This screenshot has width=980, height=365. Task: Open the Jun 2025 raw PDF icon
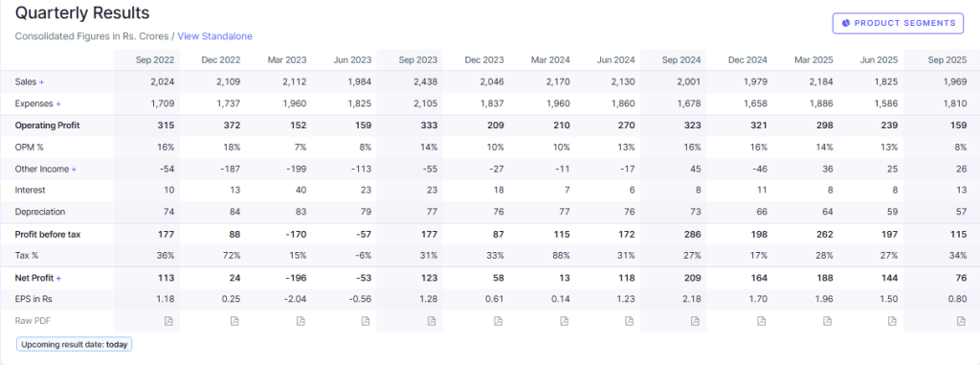pyautogui.click(x=893, y=321)
